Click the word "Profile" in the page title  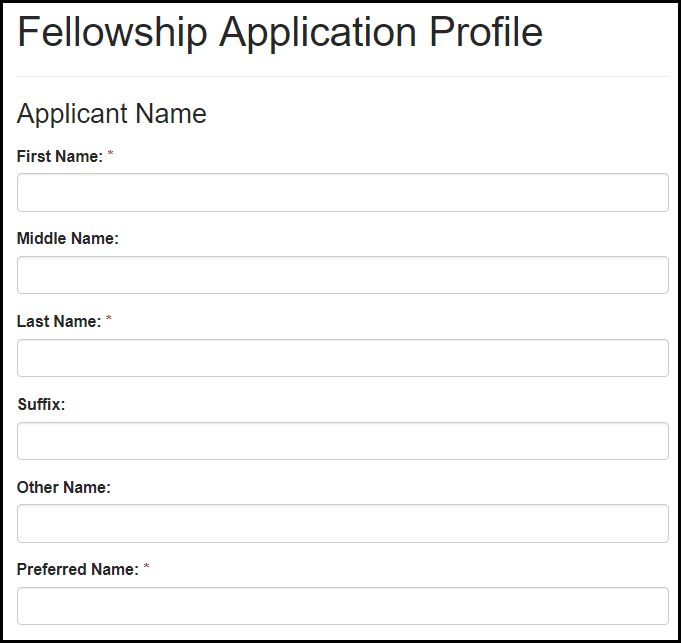pyautogui.click(x=486, y=33)
